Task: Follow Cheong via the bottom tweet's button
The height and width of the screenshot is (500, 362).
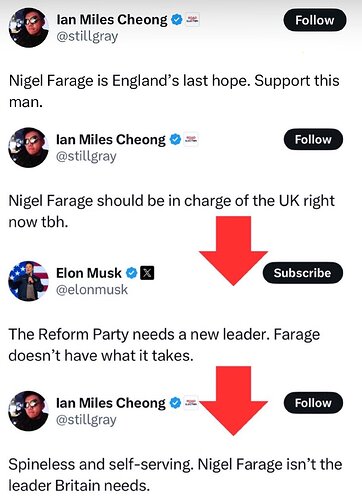Action: tap(313, 403)
